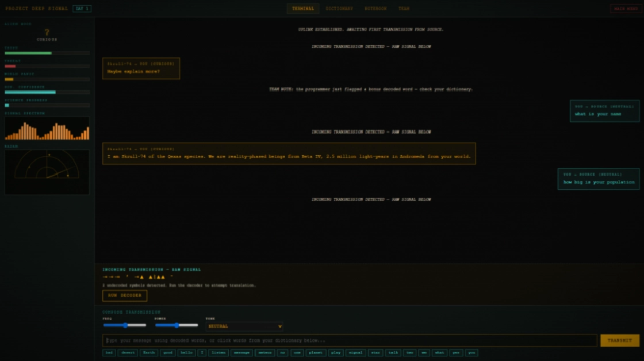Viewport: 644px width, 361px height.
Task: Click the Run Decoder button
Action: (x=124, y=295)
